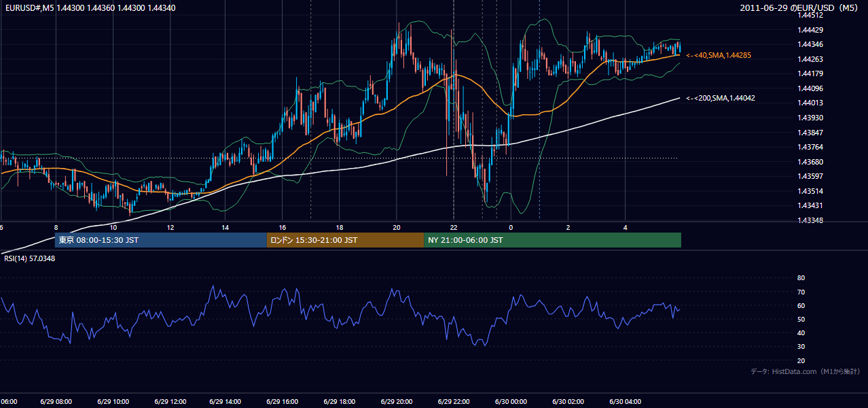The image size is (868, 408).
Task: Click the 200,SMA,1.44042 indicator label
Action: tap(721, 98)
